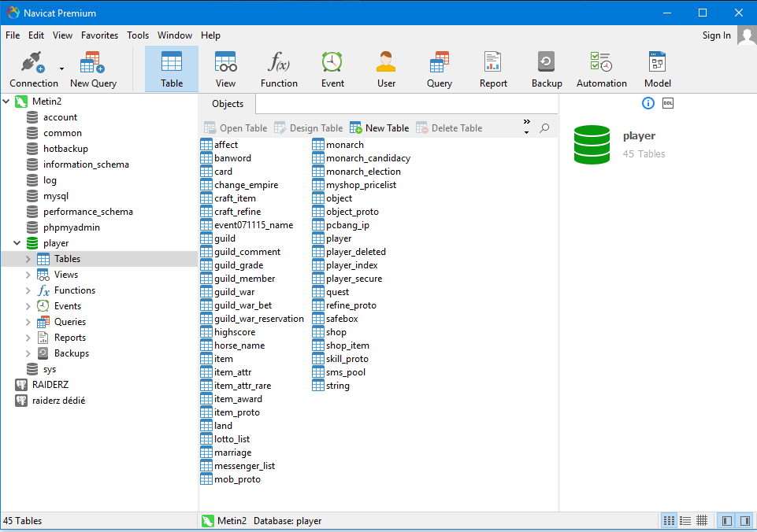Viewport: 757px width, 532px height.
Task: Collapse the Metin2 connection node
Action: click(6, 102)
